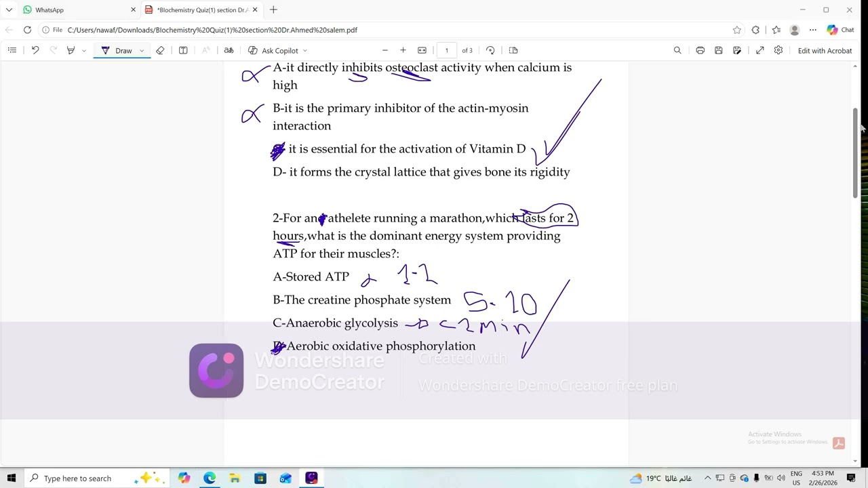Select the Erase tool
The height and width of the screenshot is (488, 868).
click(160, 50)
